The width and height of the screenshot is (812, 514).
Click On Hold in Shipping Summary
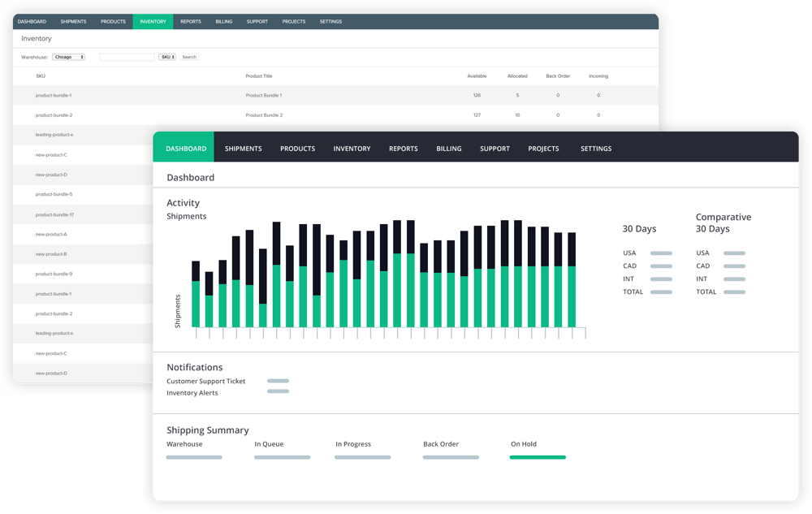[x=524, y=444]
